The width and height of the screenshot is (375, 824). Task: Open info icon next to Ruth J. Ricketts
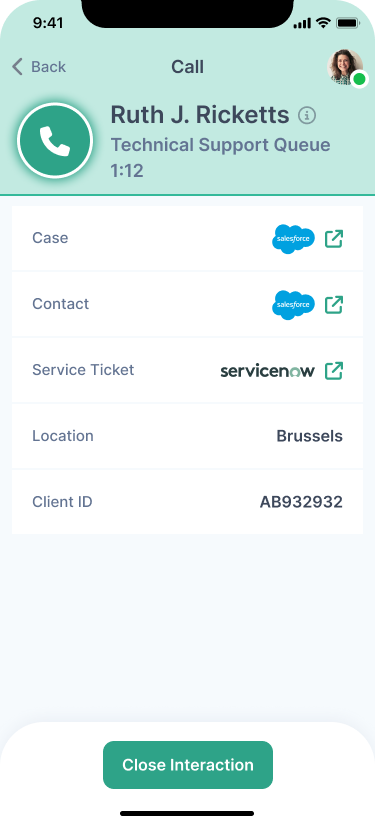pyautogui.click(x=307, y=115)
